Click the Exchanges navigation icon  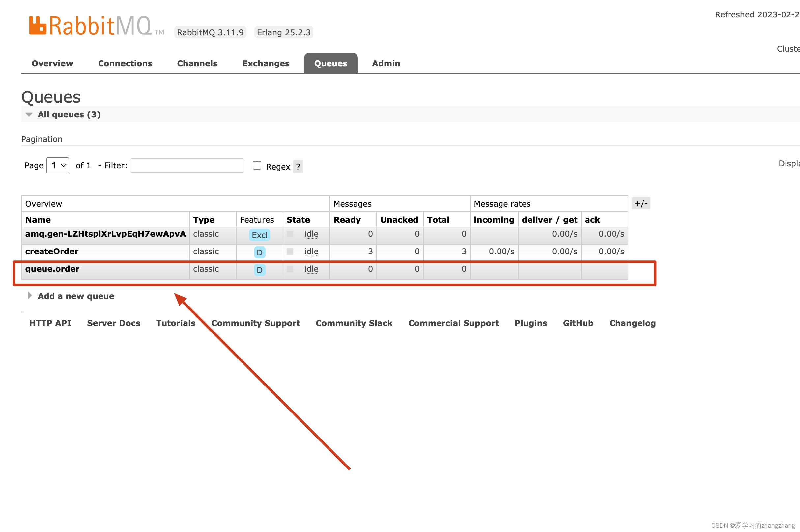[265, 63]
